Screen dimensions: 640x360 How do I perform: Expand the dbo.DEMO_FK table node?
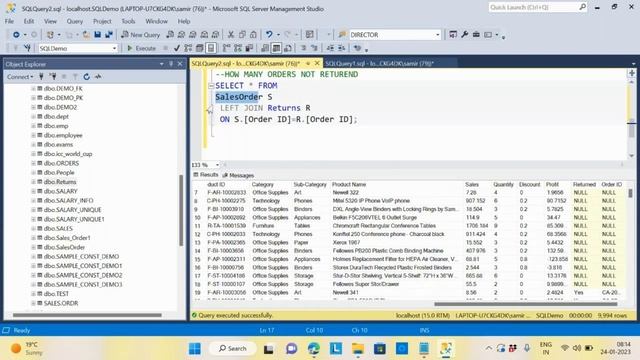coord(33,88)
